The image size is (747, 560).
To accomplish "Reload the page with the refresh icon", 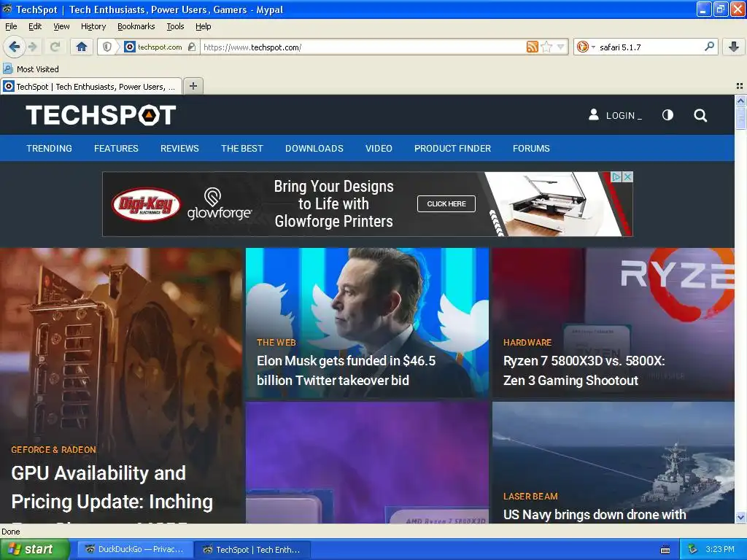I will (55, 47).
